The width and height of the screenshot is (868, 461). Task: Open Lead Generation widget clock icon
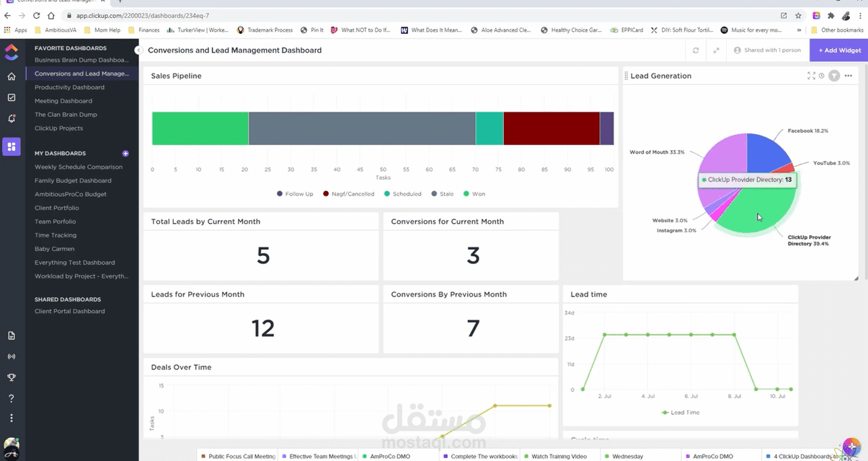tap(821, 76)
